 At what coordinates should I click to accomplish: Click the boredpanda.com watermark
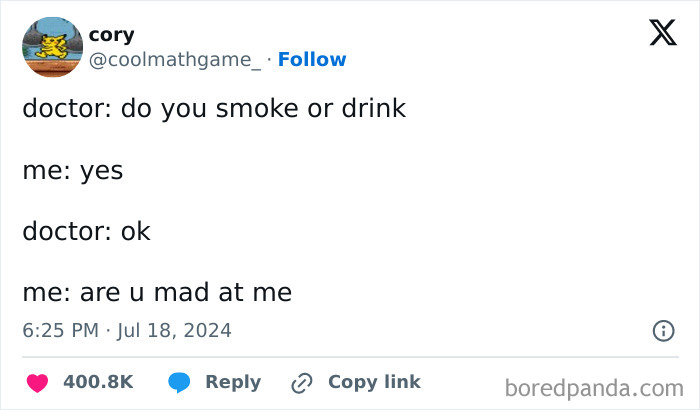coord(594,388)
